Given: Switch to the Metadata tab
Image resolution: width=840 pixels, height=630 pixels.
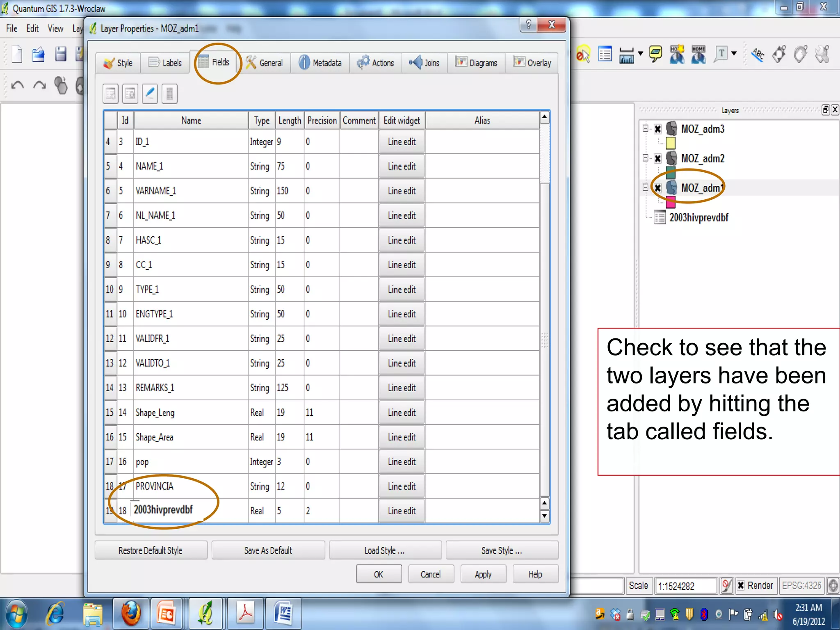Looking at the screenshot, I should tap(320, 63).
